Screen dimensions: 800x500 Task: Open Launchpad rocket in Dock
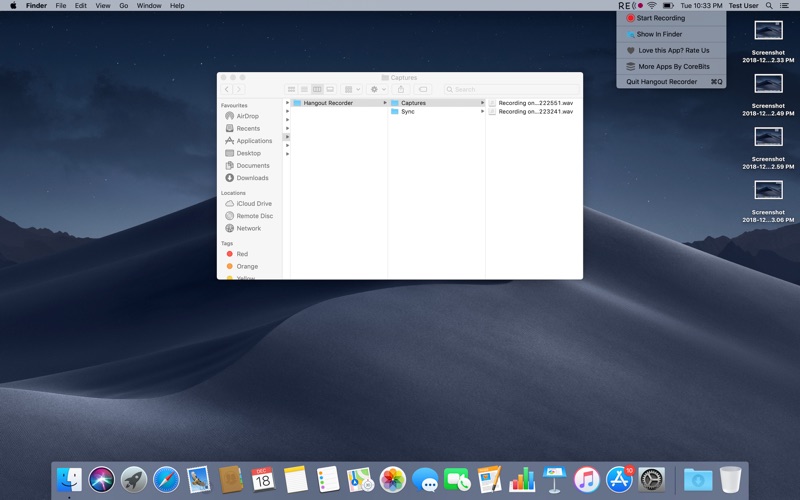(134, 480)
